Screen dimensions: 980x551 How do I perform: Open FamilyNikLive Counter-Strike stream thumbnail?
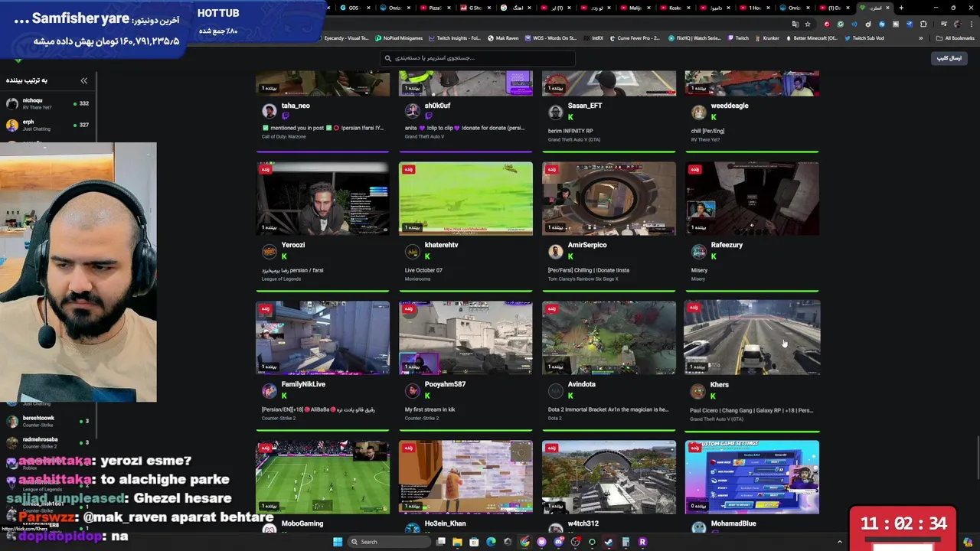click(x=322, y=337)
